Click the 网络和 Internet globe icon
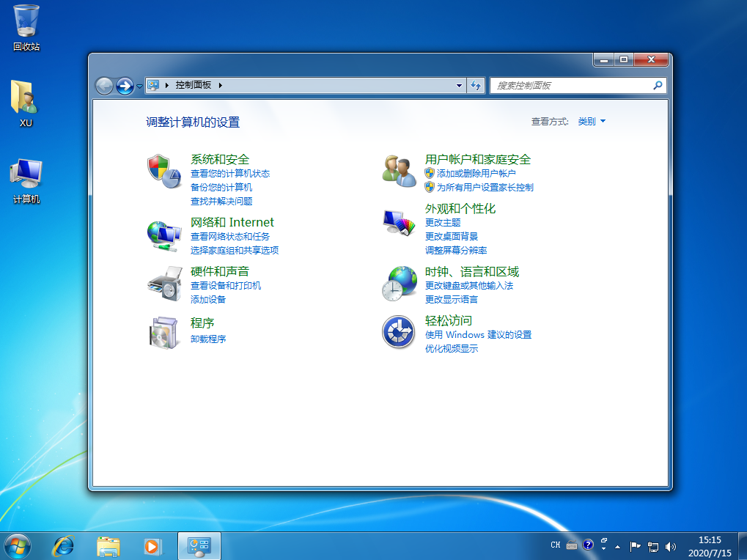Image resolution: width=747 pixels, height=560 pixels. click(x=164, y=235)
